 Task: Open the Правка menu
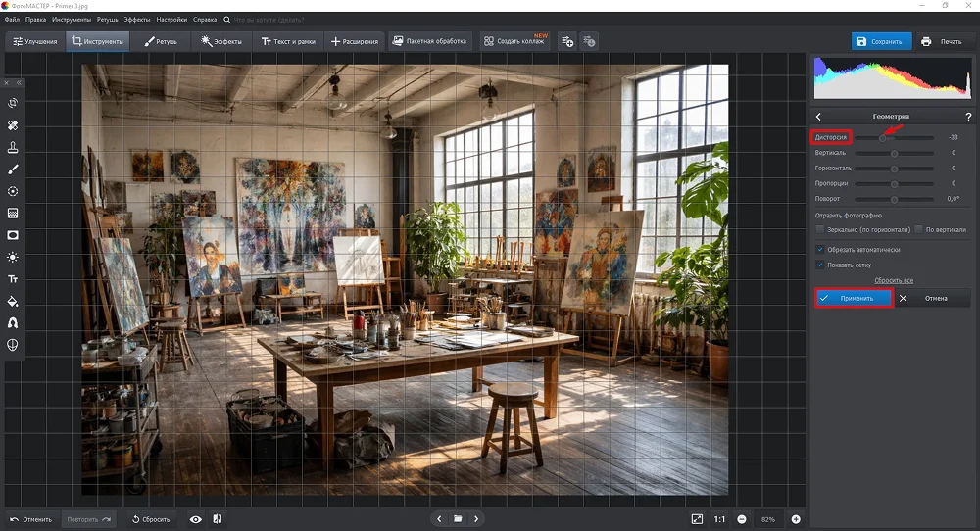pos(35,20)
